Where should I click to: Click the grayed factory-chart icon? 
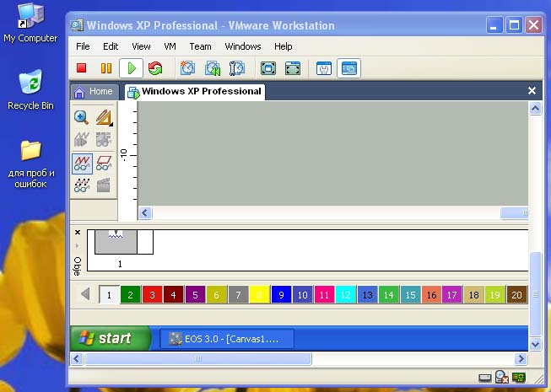point(82,139)
